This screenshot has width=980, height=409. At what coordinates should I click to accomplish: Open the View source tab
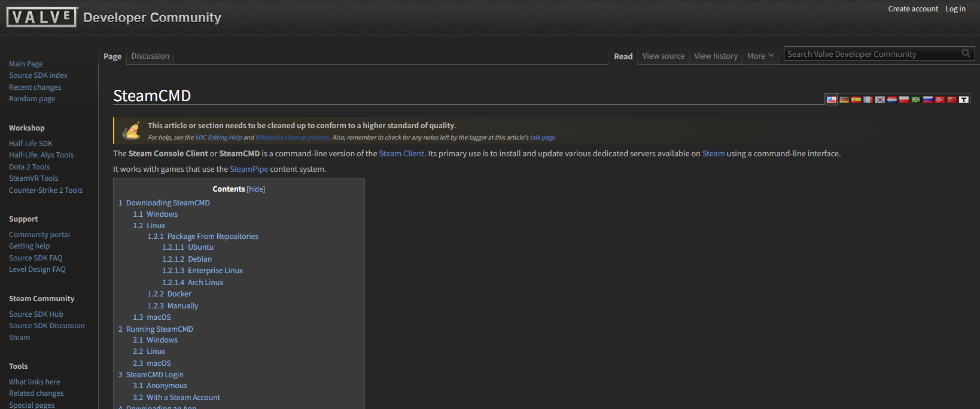click(664, 56)
